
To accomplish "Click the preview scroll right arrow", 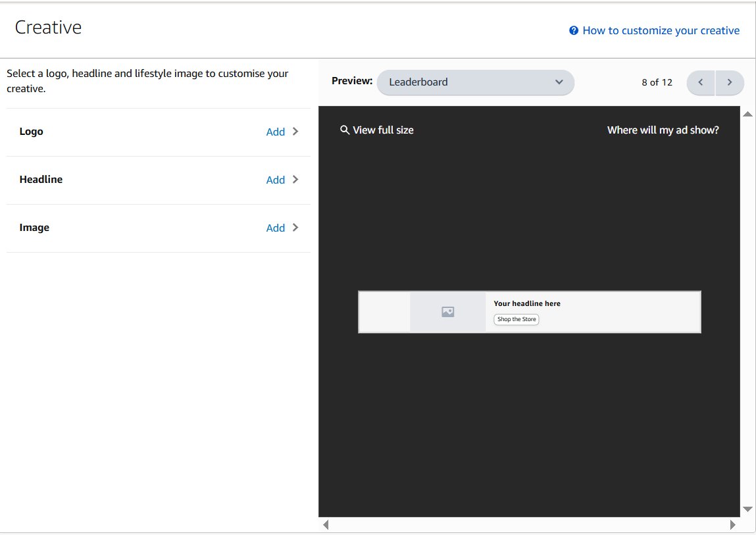I will (733, 524).
